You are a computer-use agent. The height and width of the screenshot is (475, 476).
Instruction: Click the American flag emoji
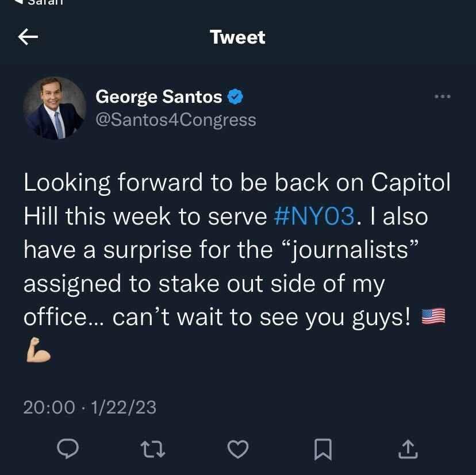433,316
